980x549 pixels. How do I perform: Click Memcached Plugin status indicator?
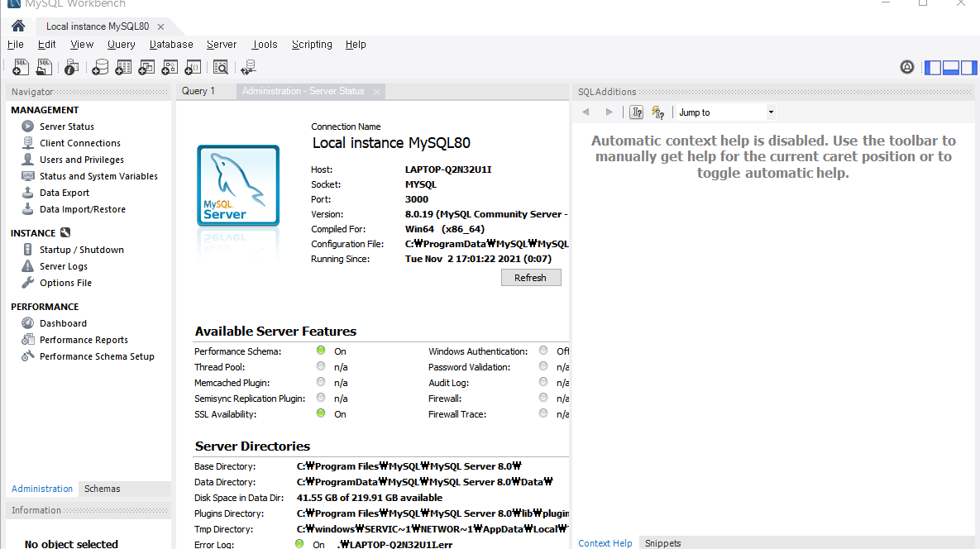pos(321,382)
